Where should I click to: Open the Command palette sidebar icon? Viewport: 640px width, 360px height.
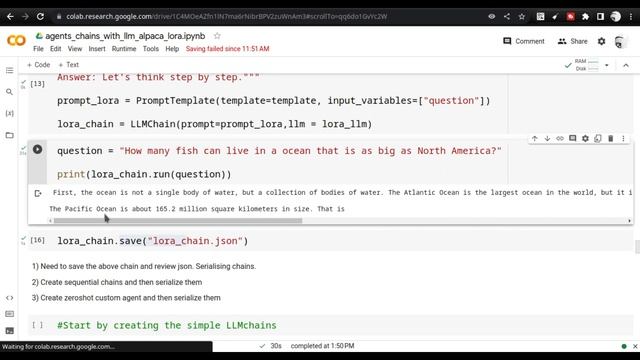click(x=9, y=314)
